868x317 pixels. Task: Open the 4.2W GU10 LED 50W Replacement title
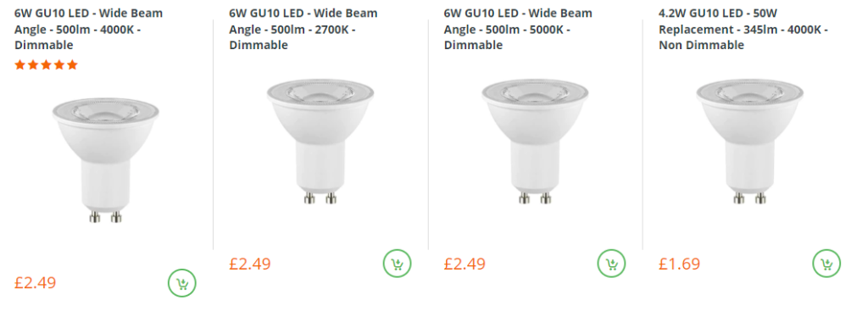tap(743, 30)
